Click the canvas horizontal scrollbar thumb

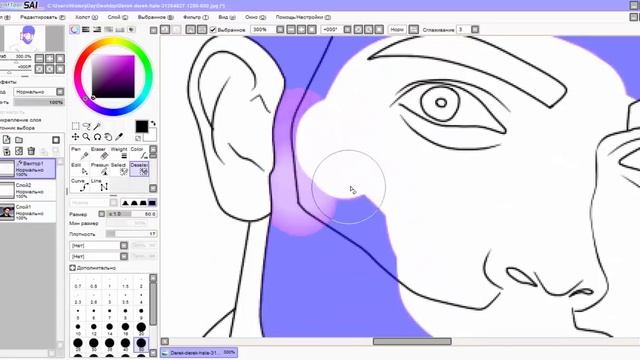click(412, 341)
